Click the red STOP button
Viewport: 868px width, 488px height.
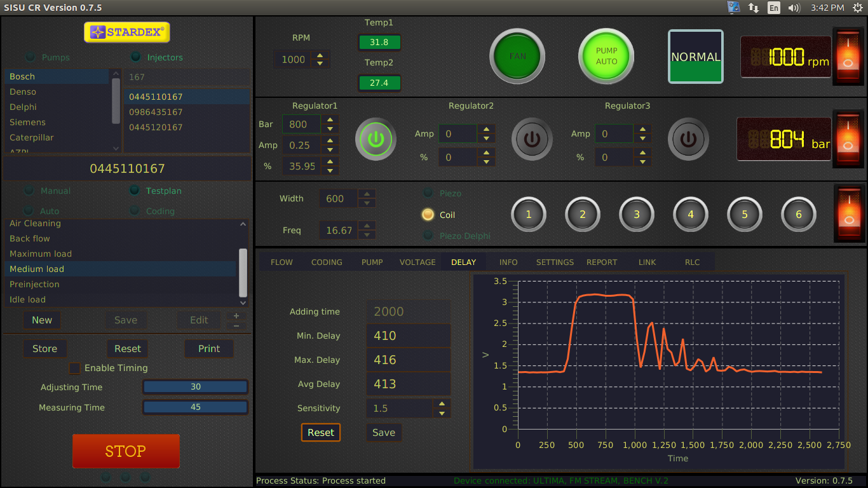point(126,451)
